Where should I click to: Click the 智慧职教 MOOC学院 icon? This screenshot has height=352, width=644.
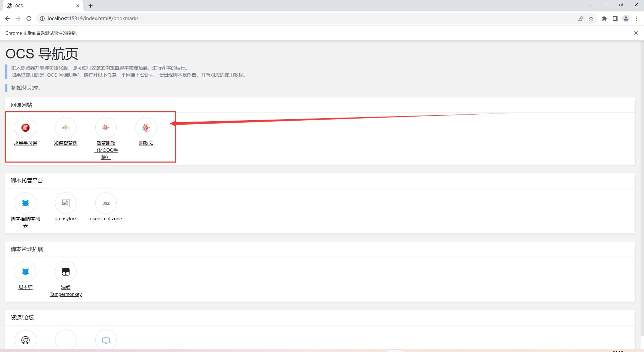point(106,128)
